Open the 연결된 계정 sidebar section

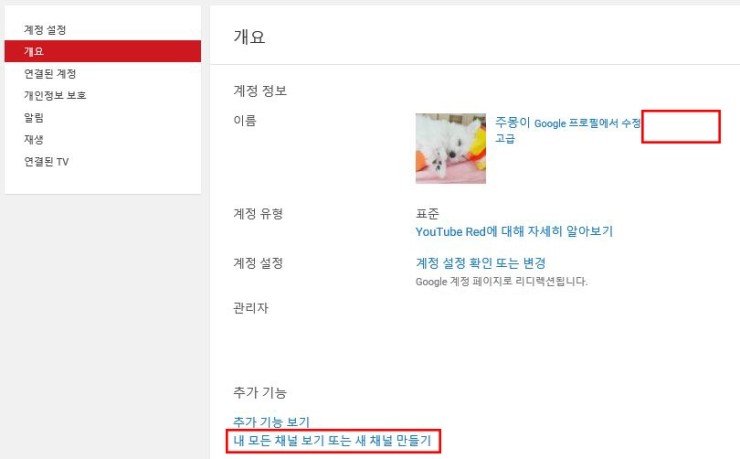(50, 74)
